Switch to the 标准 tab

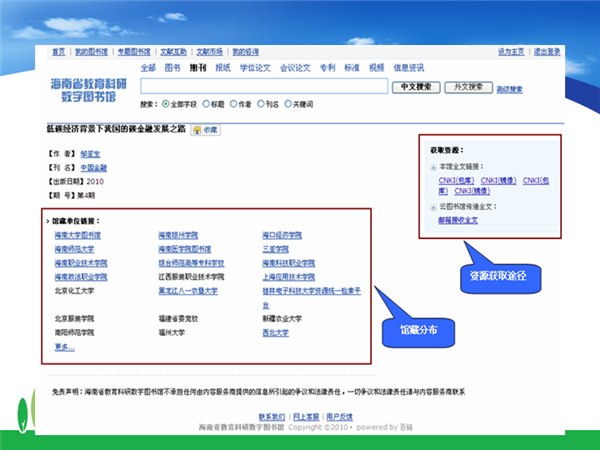coord(352,68)
